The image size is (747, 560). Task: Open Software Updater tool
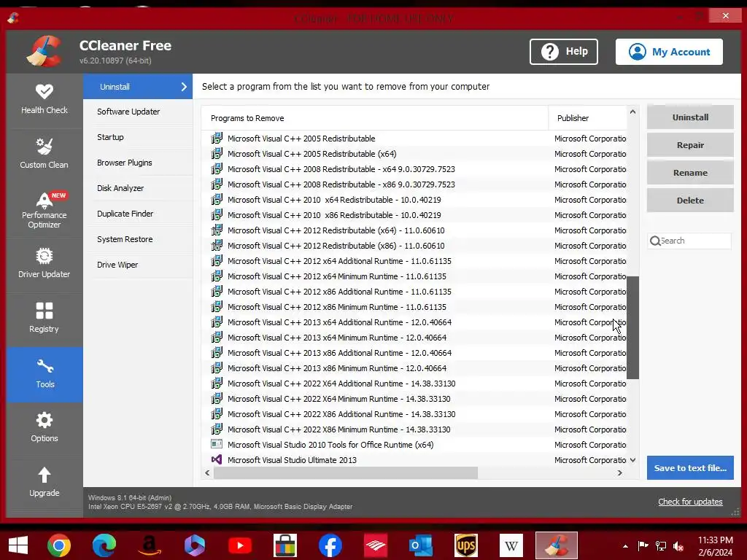click(138, 112)
